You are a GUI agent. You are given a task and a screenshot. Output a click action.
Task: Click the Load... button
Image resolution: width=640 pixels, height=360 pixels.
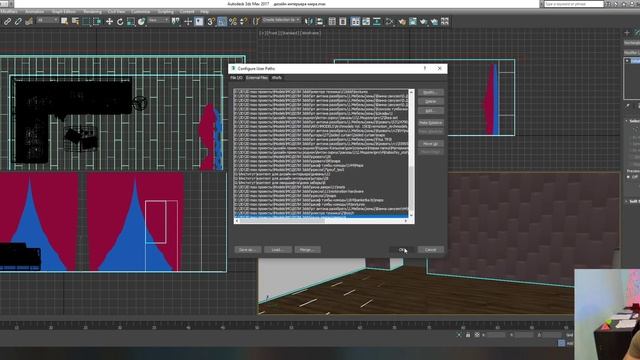click(278, 249)
